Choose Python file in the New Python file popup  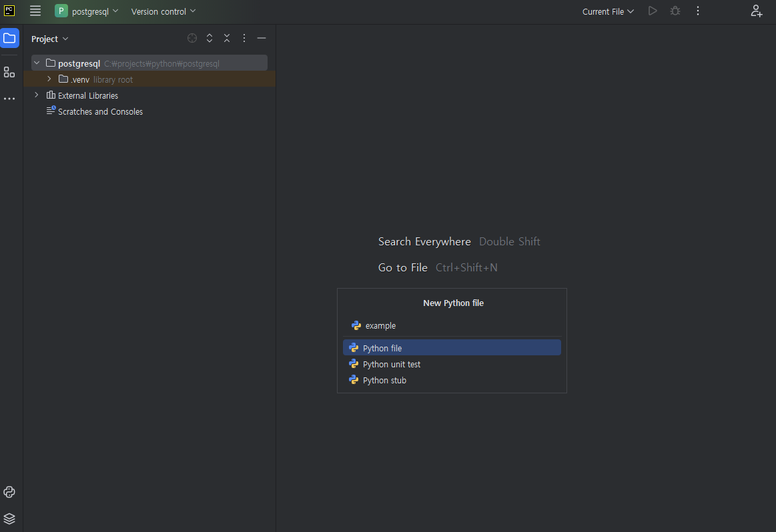click(x=452, y=347)
